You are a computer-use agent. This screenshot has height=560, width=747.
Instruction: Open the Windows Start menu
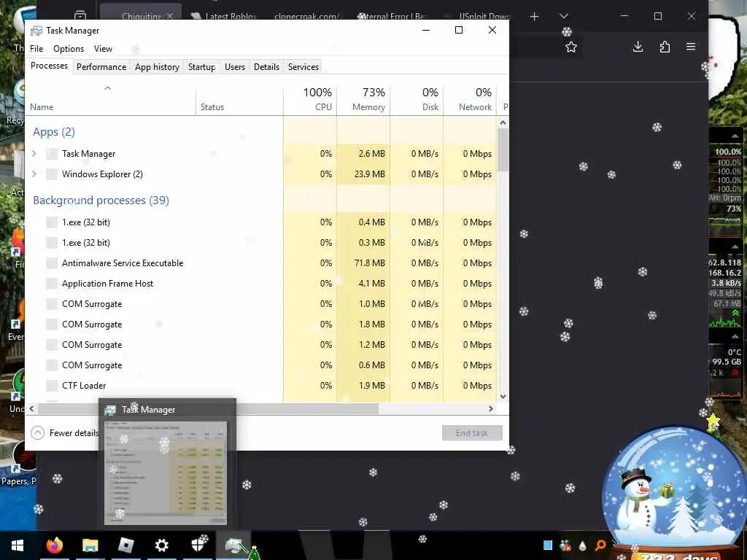pyautogui.click(x=18, y=545)
